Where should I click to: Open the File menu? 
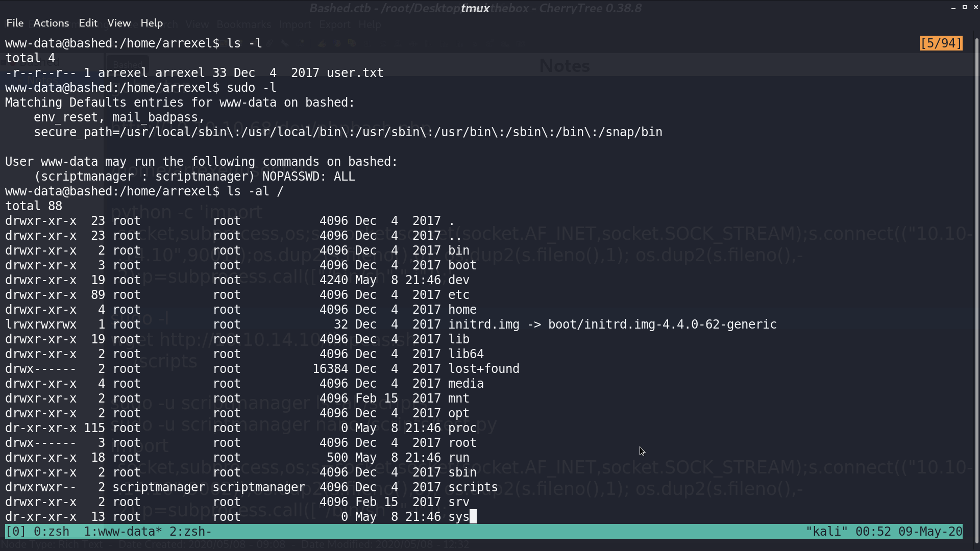click(15, 23)
